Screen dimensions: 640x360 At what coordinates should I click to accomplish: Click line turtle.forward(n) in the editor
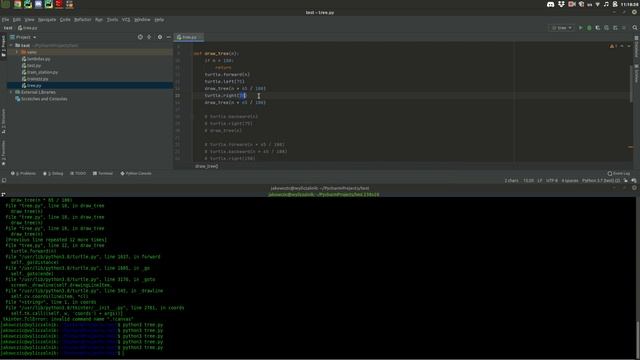pos(227,75)
